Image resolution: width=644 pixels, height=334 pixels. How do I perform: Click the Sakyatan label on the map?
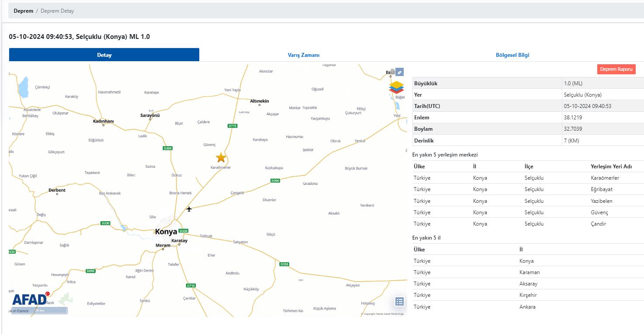coord(240,242)
